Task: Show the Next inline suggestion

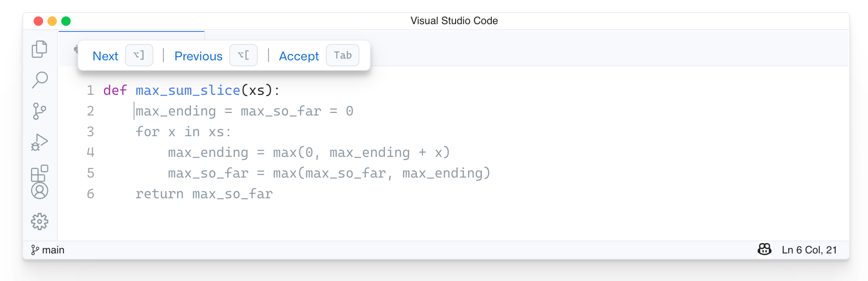Action: 105,56
